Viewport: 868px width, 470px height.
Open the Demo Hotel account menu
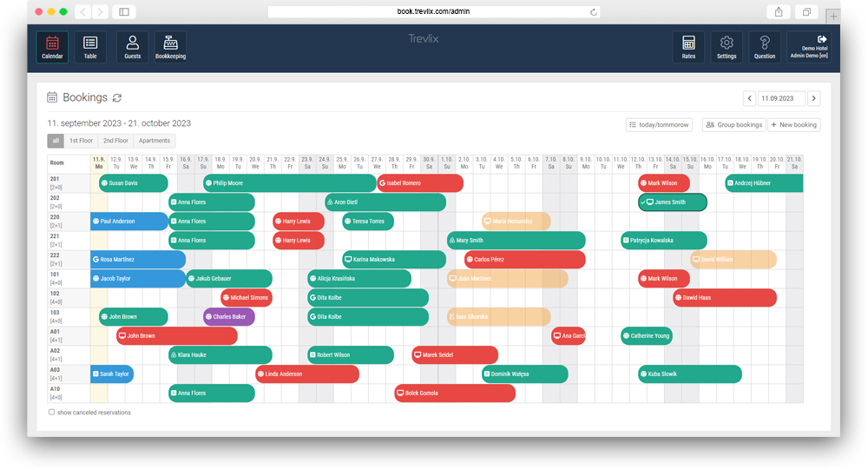click(808, 47)
